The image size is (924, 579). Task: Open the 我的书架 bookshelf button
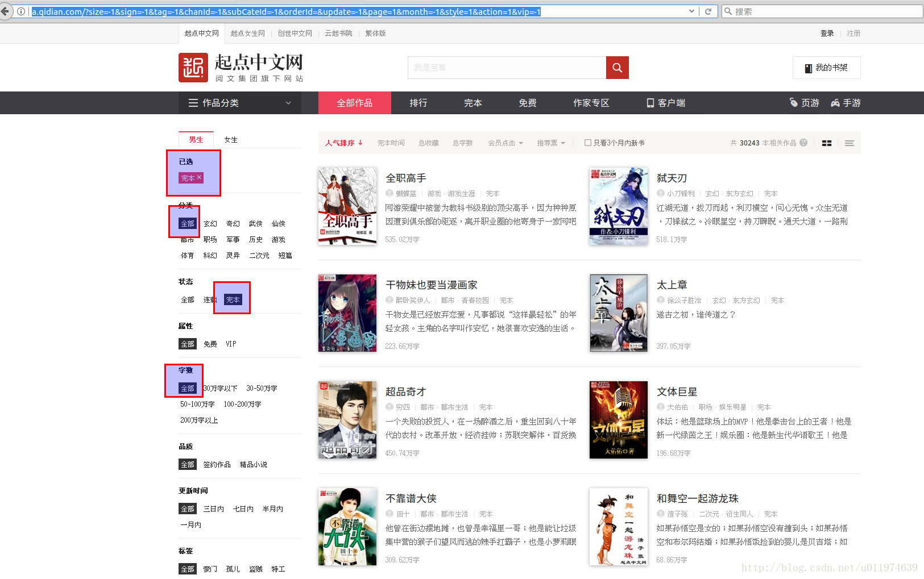click(x=827, y=68)
